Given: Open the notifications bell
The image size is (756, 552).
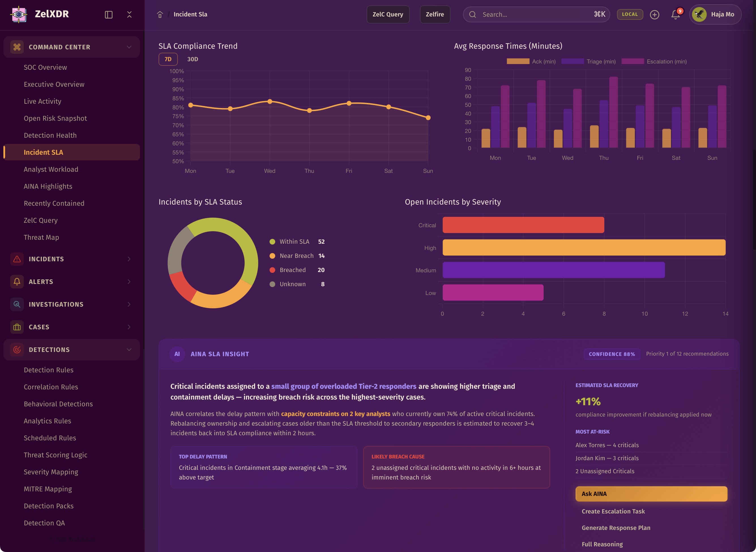Looking at the screenshot, I should tap(675, 15).
